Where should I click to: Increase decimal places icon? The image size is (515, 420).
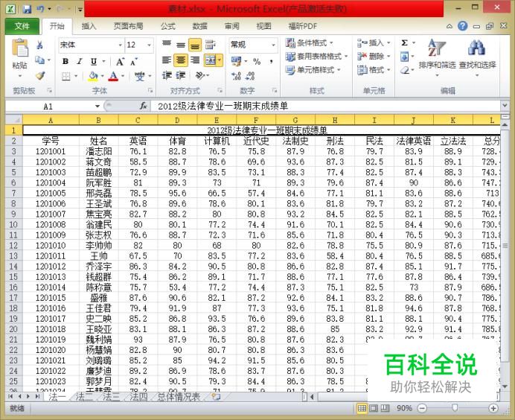tap(236, 76)
